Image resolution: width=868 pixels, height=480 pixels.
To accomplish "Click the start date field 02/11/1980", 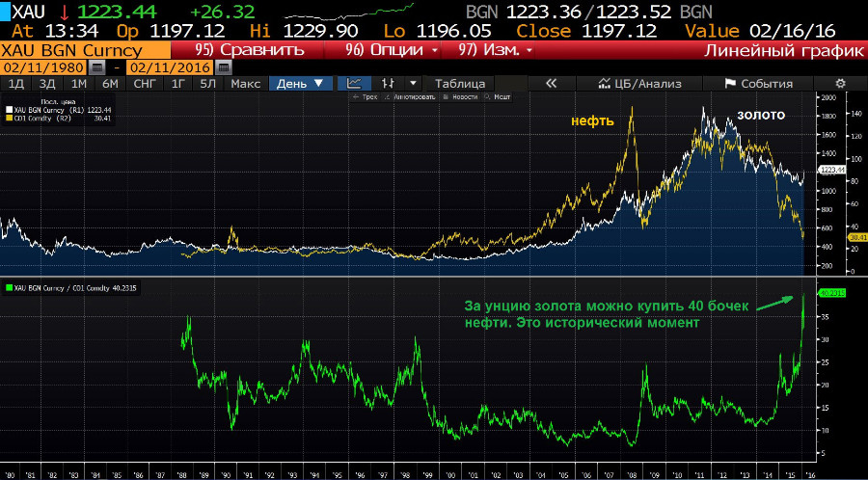I will point(43,67).
